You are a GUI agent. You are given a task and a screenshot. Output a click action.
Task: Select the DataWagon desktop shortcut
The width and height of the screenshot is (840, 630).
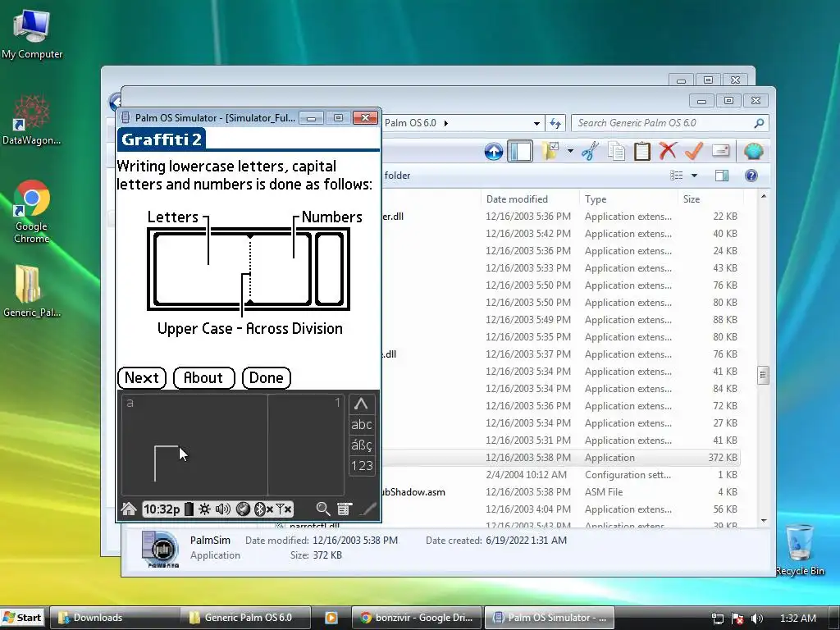(31, 120)
